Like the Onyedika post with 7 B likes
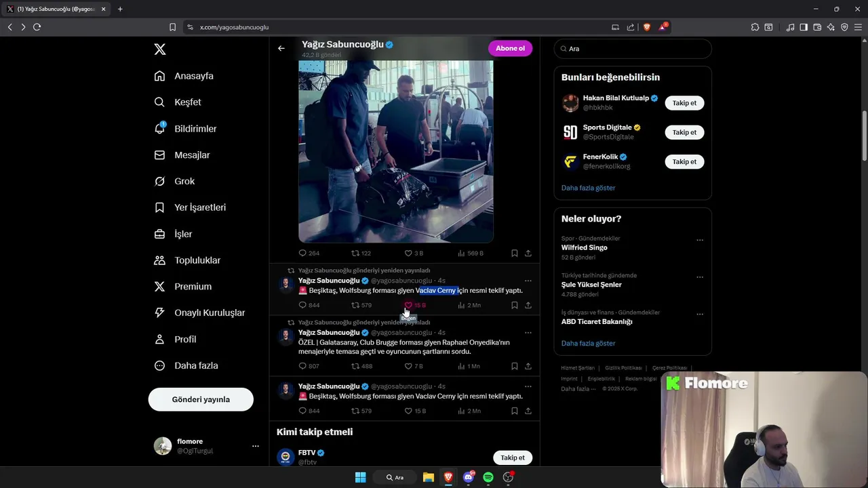This screenshot has width=868, height=488. tap(414, 367)
